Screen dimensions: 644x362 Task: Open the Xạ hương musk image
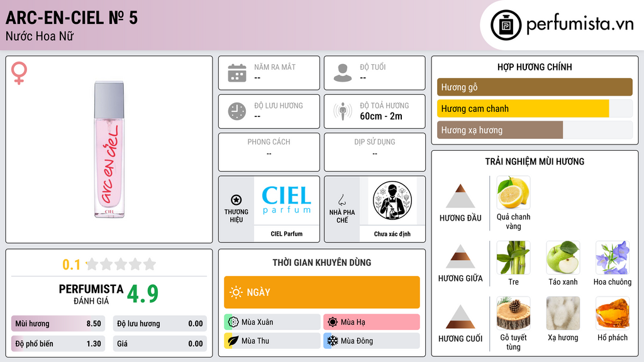(563, 313)
